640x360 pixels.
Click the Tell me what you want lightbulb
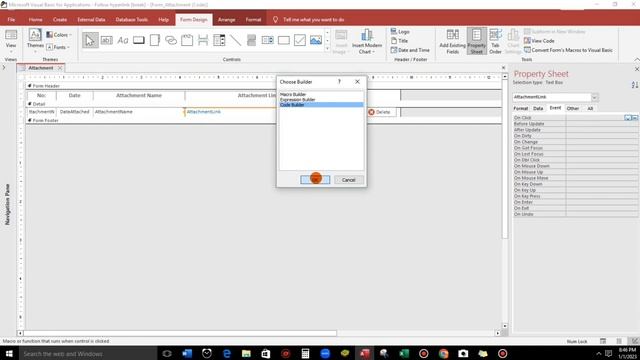tap(276, 20)
